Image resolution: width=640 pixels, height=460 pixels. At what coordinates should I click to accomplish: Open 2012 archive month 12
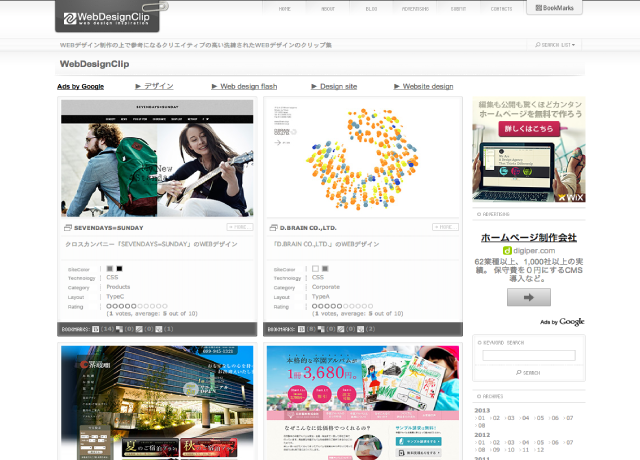[540, 450]
